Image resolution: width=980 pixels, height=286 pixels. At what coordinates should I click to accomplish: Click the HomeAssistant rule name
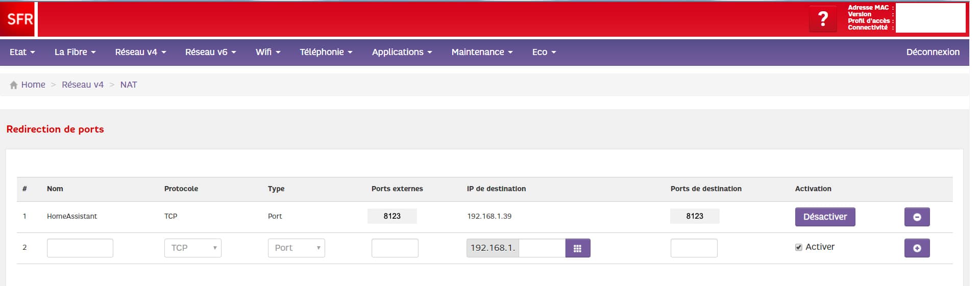[x=72, y=216]
